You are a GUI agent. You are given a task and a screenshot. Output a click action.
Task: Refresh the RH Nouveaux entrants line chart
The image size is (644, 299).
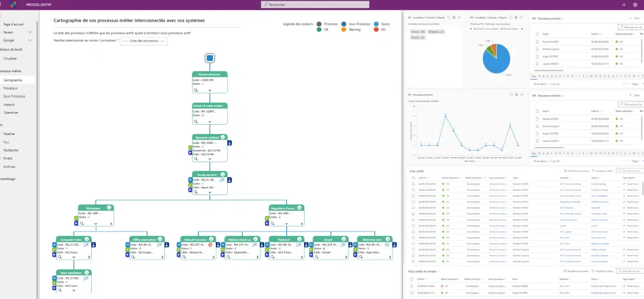511,95
